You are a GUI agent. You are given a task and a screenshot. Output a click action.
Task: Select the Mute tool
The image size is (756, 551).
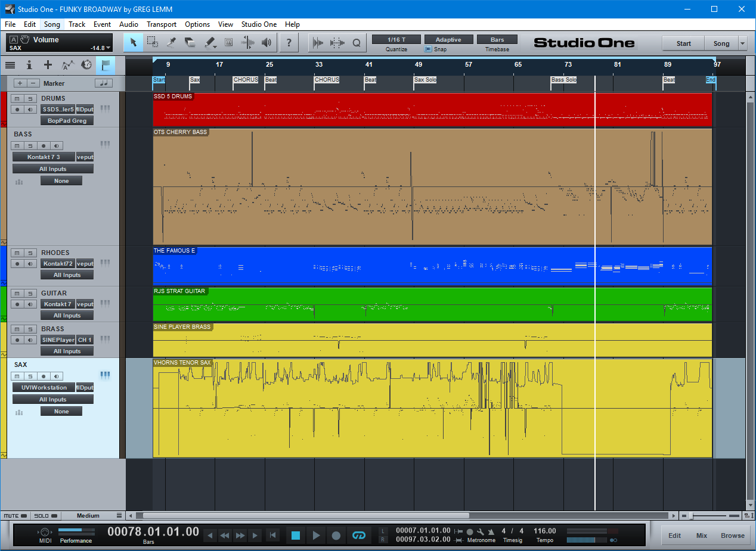click(228, 42)
